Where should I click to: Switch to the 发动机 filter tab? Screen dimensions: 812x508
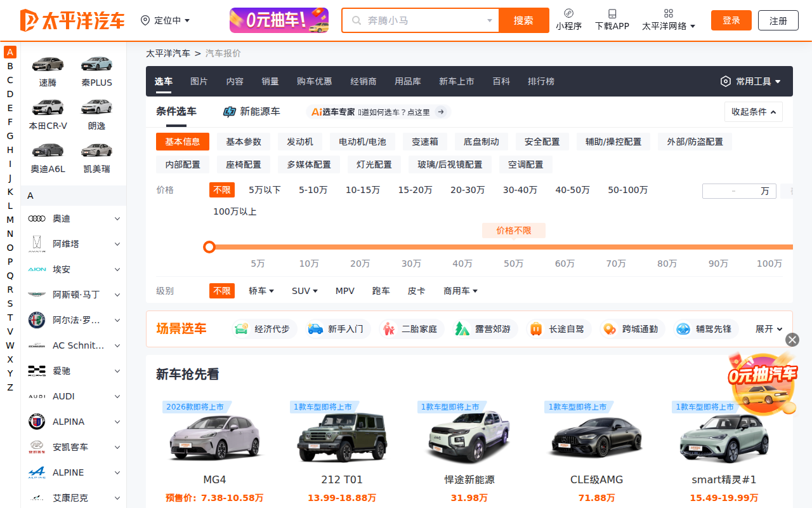[x=300, y=142]
